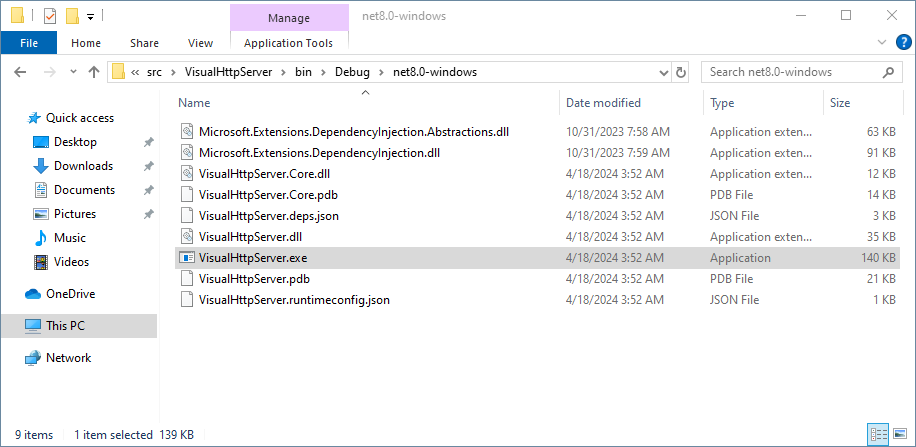Select Microsoft.Extensions.DependencyInjection.Abstractions.dll file
This screenshot has height=447, width=916.
pyautogui.click(x=354, y=132)
